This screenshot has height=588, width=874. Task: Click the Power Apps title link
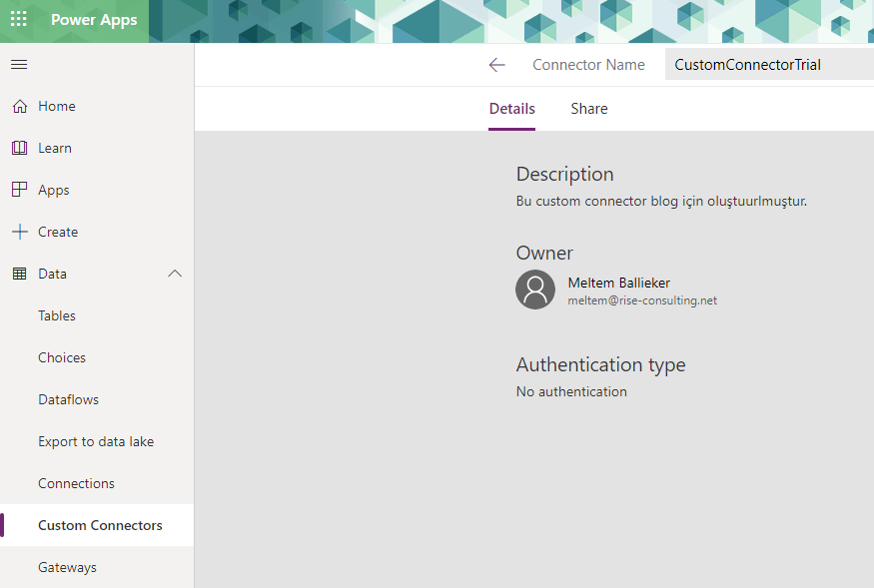click(x=94, y=20)
